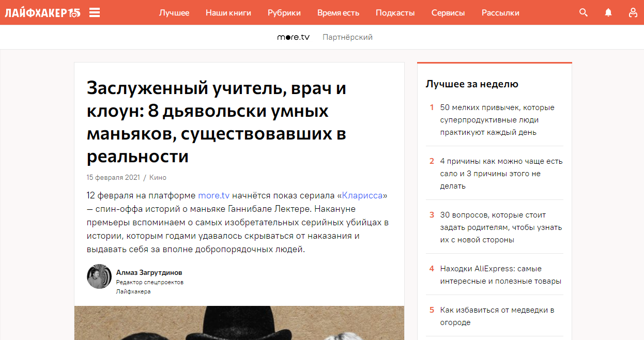644x340 pixels.
Task: Click the Лучшее за неделю heading
Action: [x=472, y=84]
